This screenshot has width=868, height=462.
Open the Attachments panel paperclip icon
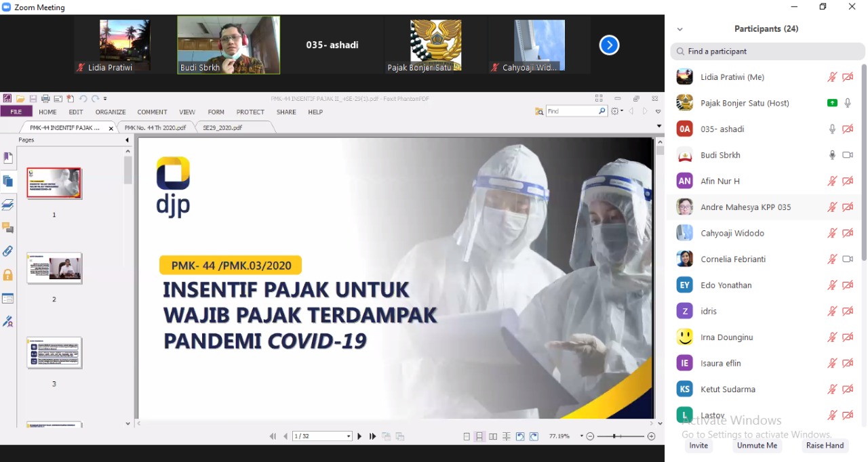8,251
